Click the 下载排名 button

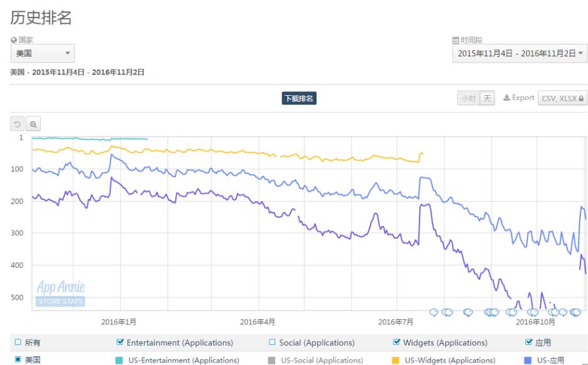[x=299, y=98]
